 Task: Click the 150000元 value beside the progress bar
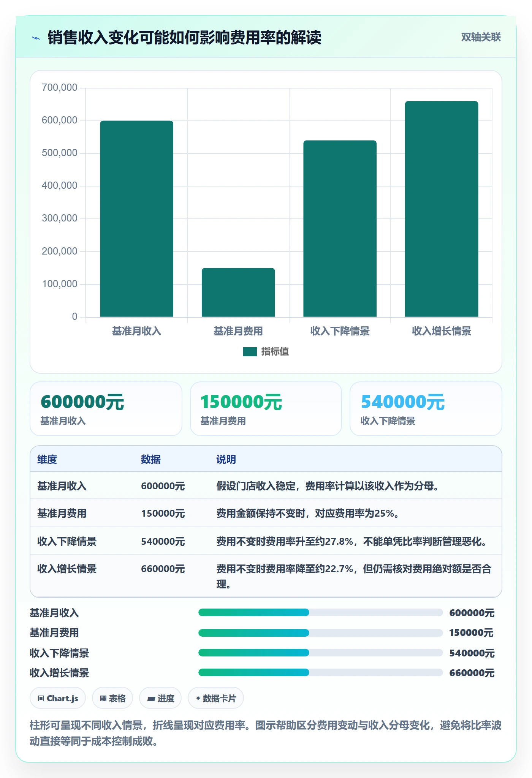[471, 633]
